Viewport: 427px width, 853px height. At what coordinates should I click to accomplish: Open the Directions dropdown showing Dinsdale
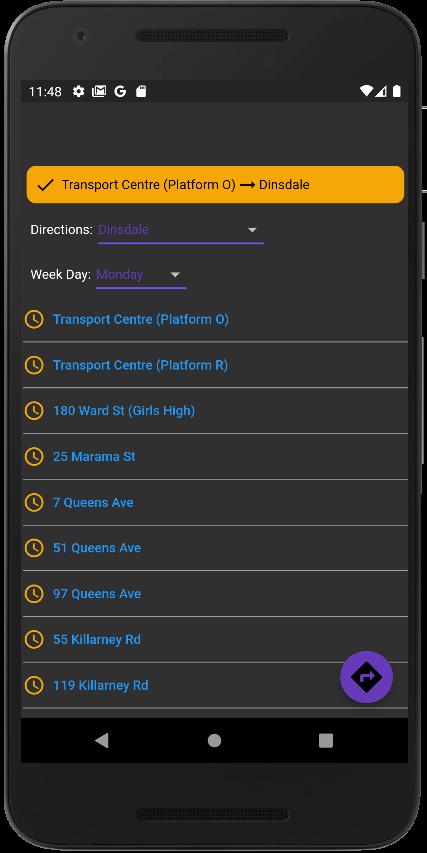[x=181, y=230]
